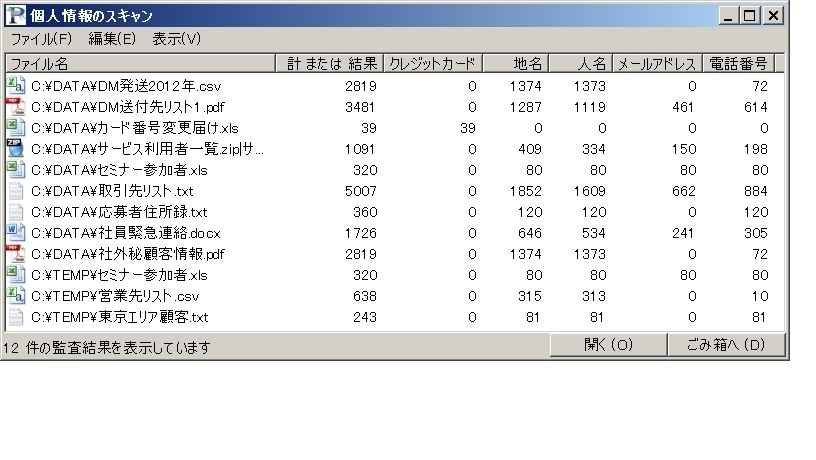
Task: Click the Excel icon for C:¥TEMP¥セミナー参加者.xls
Action: [x=16, y=275]
